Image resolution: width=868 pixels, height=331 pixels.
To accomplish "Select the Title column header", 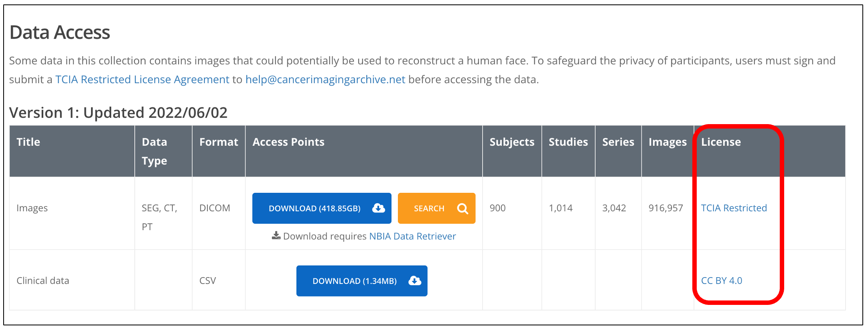I will click(x=28, y=142).
